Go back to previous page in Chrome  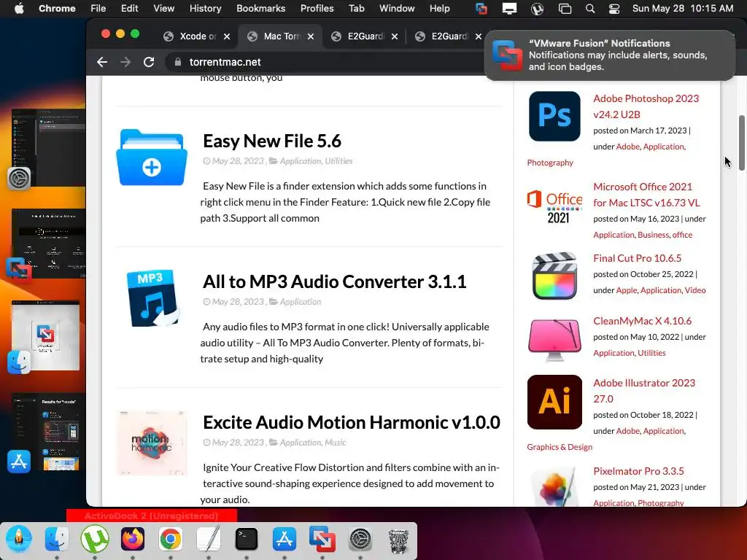point(102,62)
